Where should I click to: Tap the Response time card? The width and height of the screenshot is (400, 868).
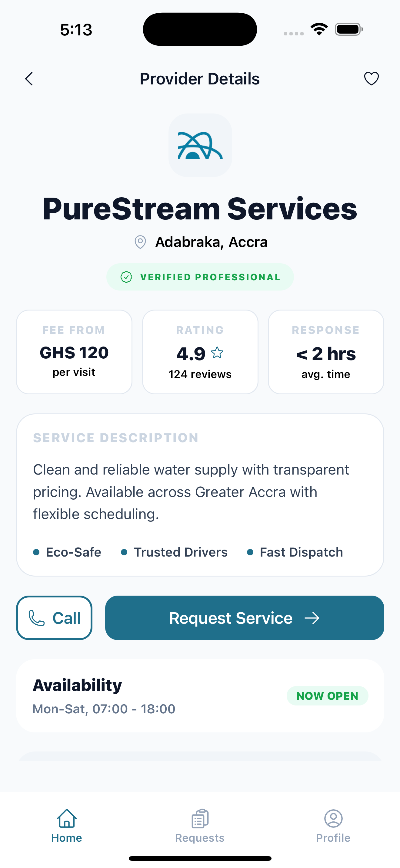326,352
